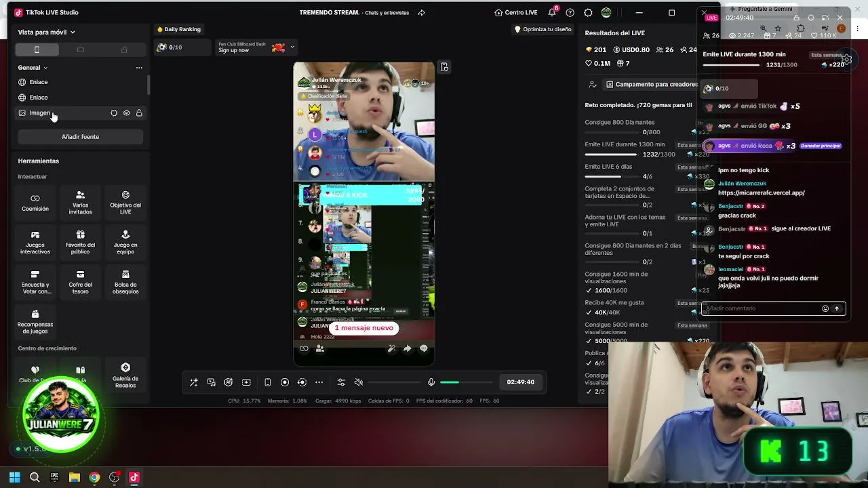Open the Varios invitados tool
This screenshot has width=868, height=488.
pos(80,203)
